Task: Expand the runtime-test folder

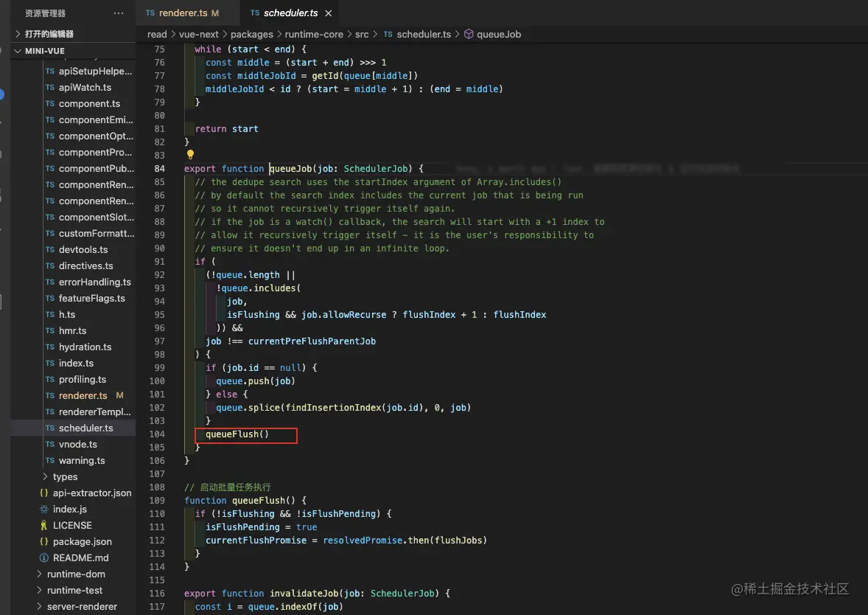Action: coord(74,590)
